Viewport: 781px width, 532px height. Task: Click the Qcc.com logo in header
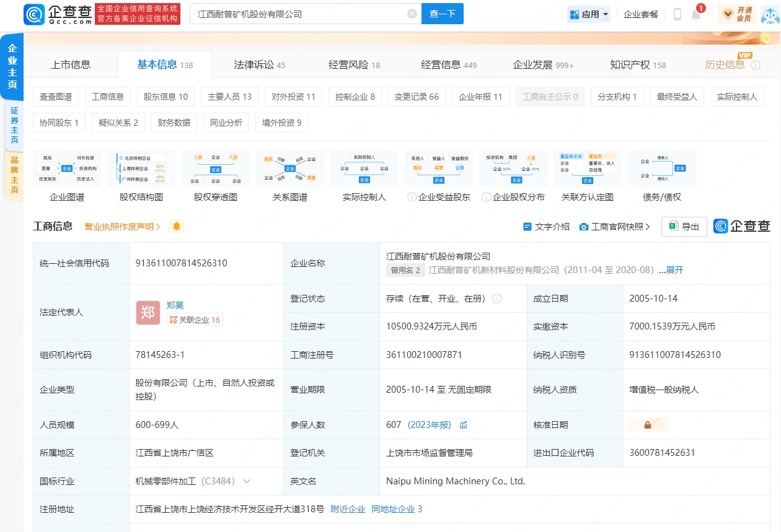point(58,14)
